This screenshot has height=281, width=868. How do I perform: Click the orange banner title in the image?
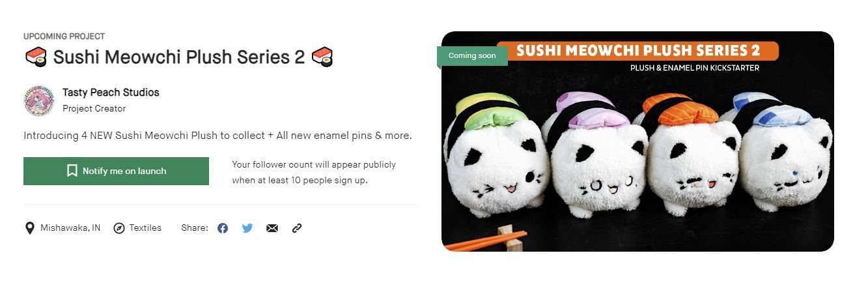click(x=637, y=51)
